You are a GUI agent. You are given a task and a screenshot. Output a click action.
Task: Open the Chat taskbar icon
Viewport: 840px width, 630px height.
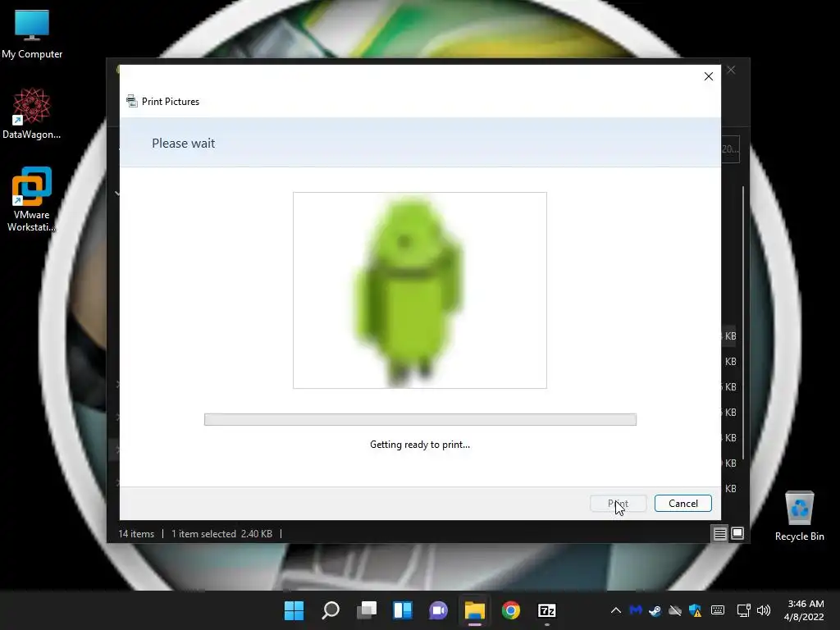click(438, 610)
